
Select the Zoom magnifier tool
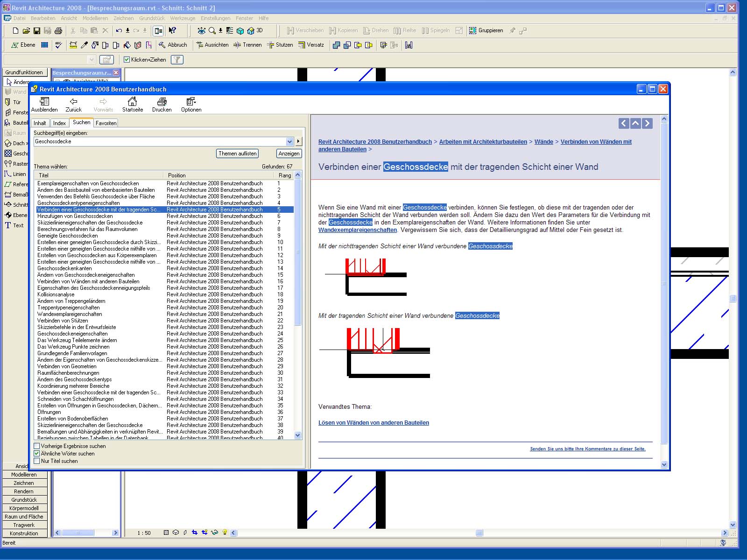212,31
